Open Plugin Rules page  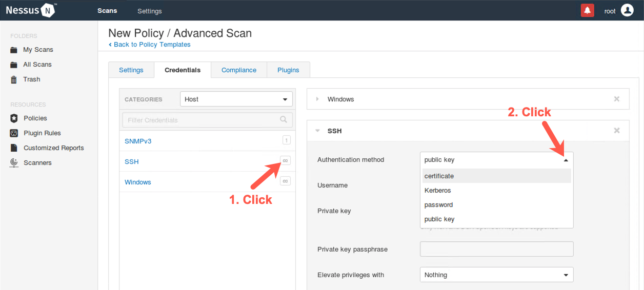(42, 133)
